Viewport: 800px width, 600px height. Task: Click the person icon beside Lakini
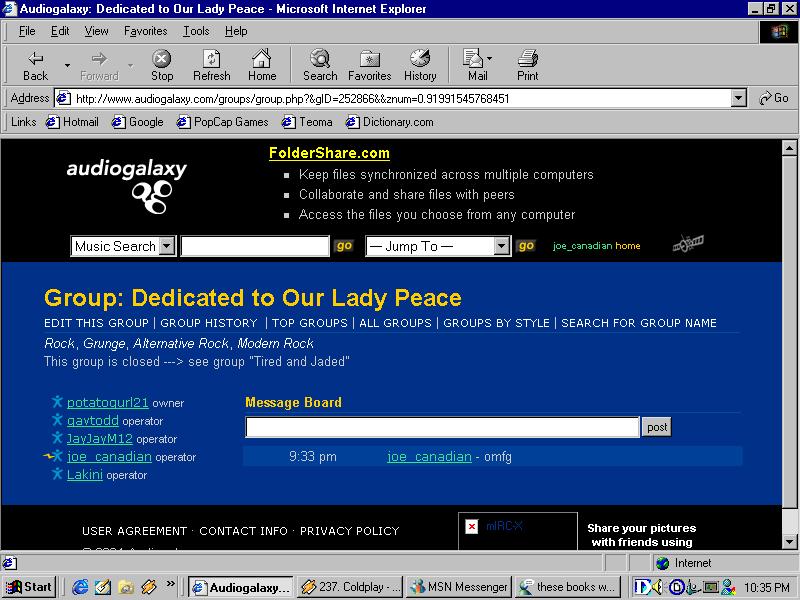[x=57, y=474]
